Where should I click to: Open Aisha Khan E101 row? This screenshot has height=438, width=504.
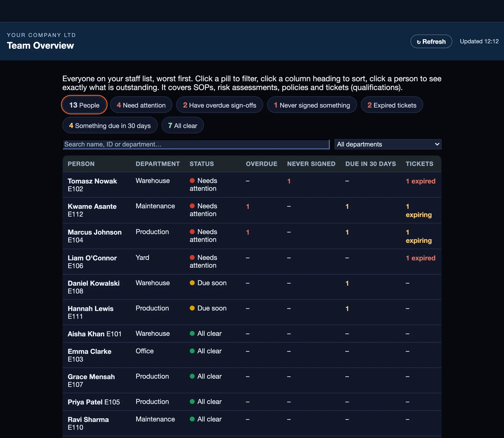click(x=252, y=334)
